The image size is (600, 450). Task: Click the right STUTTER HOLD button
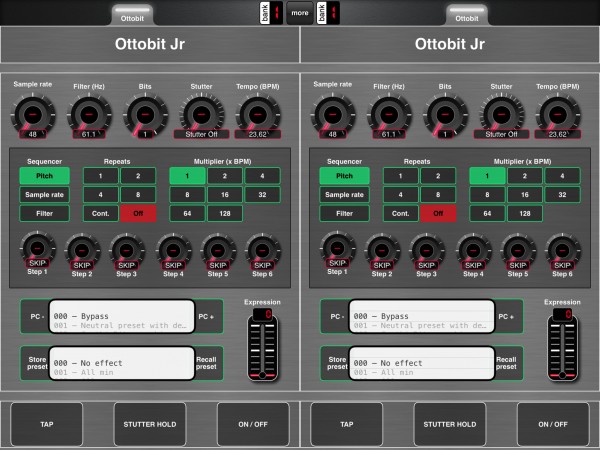click(x=450, y=424)
